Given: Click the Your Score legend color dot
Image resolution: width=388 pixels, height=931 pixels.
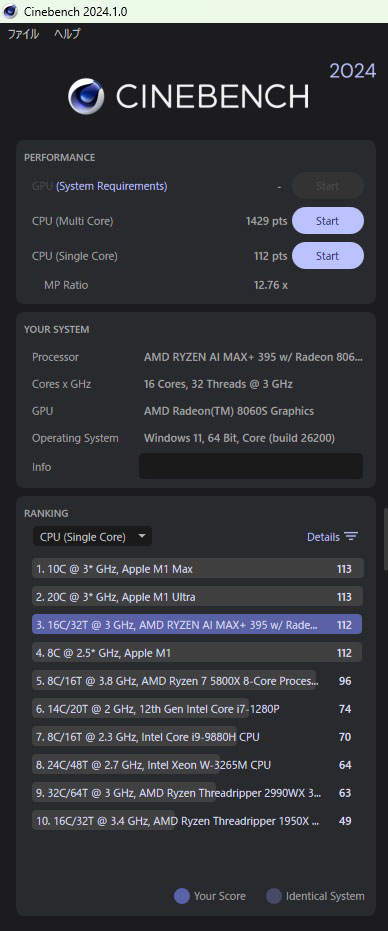Looking at the screenshot, I should coord(181,896).
